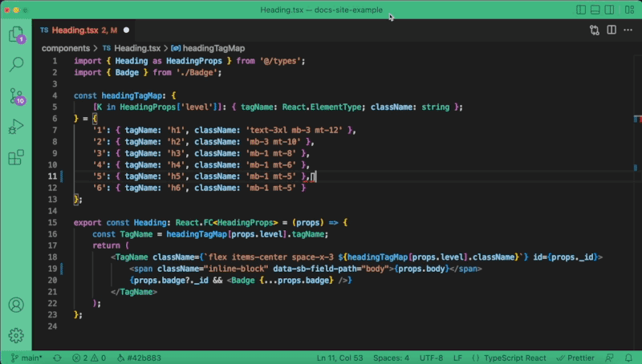Viewport: 642px width, 364px height.
Task: Click the LF end of line selector
Action: coord(457,358)
